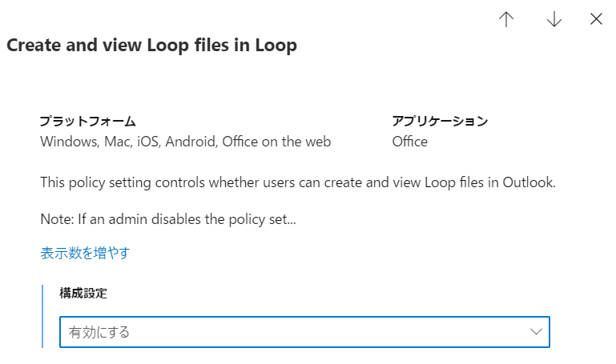Click the word 'Outlook' in the description
616x364 pixels.
[x=528, y=182]
